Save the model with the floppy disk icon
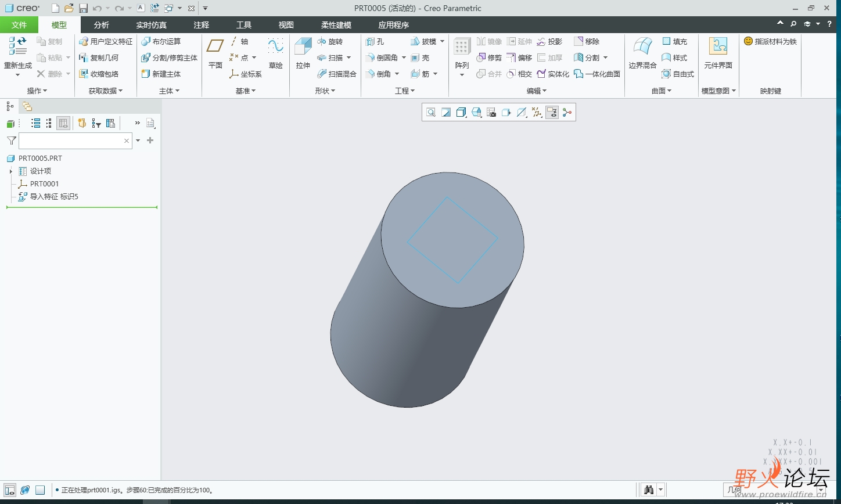The height and width of the screenshot is (504, 841). (83, 8)
